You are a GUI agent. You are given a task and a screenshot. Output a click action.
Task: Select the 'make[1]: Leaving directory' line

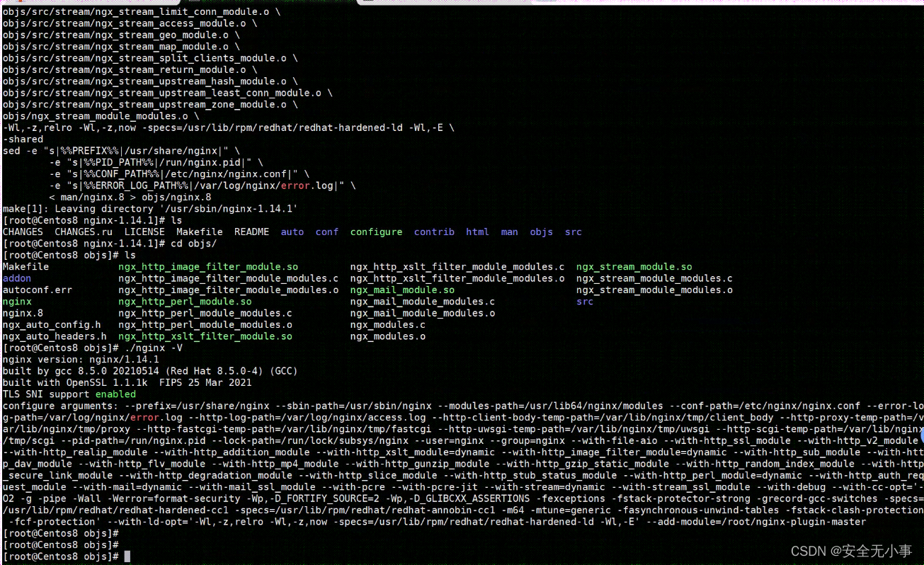pyautogui.click(x=150, y=209)
